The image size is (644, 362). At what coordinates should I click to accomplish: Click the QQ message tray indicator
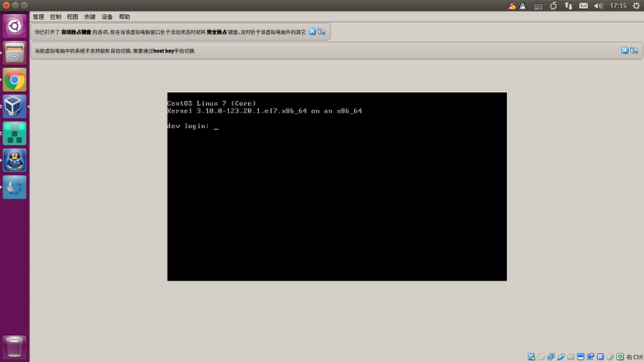tap(512, 6)
